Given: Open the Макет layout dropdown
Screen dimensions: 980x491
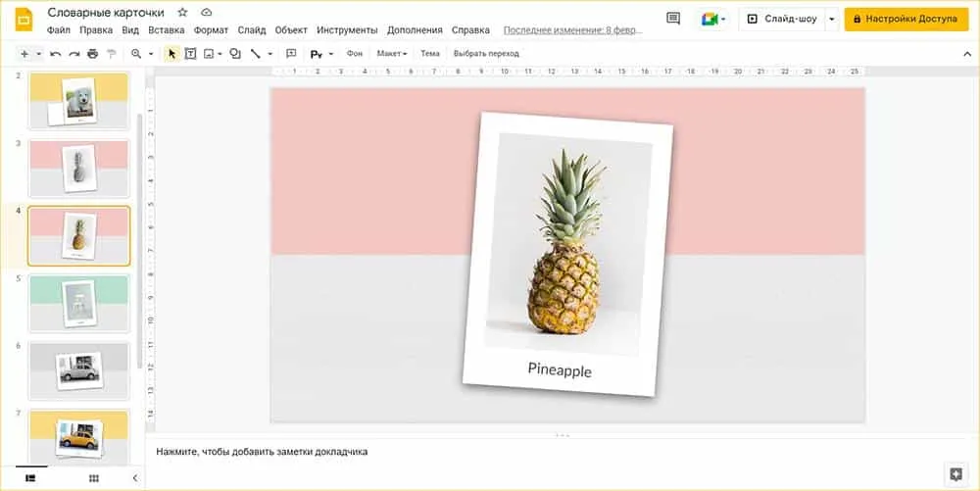Looking at the screenshot, I should click(x=392, y=54).
